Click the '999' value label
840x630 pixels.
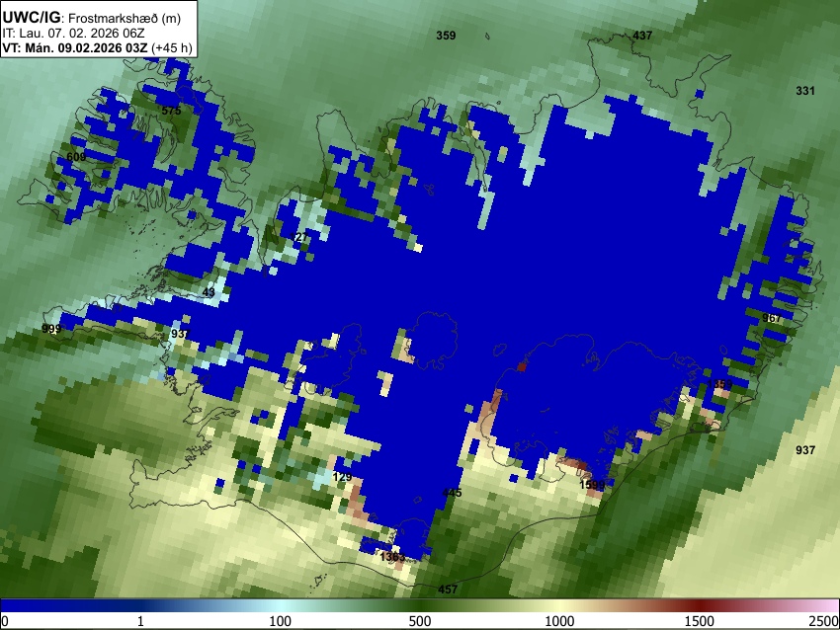[51, 328]
